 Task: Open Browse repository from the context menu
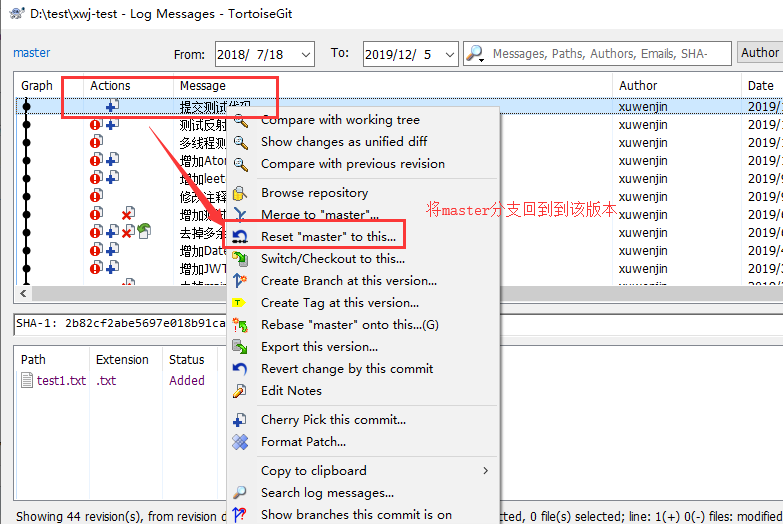point(315,193)
